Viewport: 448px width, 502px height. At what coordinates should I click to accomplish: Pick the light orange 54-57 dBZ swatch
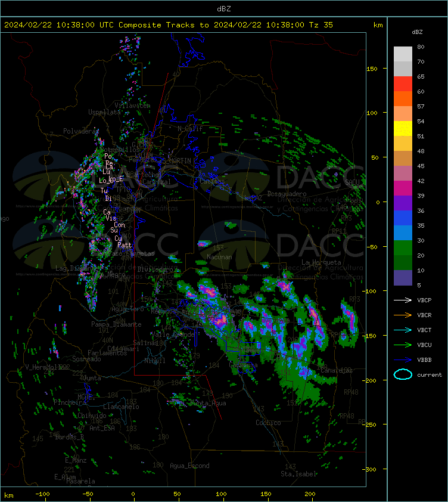[x=403, y=114]
